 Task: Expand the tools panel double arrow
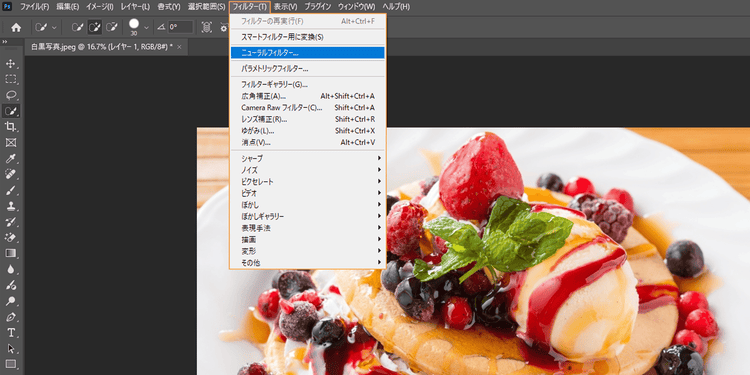point(5,43)
